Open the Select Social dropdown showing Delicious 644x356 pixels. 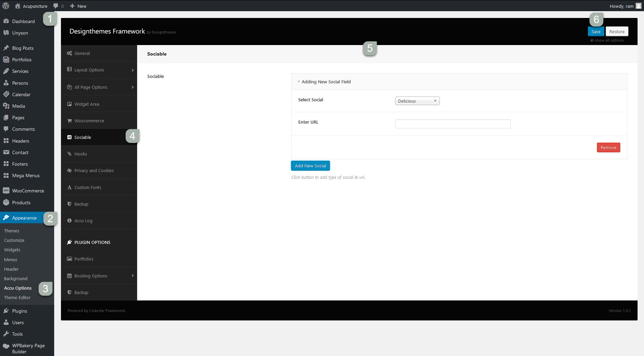417,101
